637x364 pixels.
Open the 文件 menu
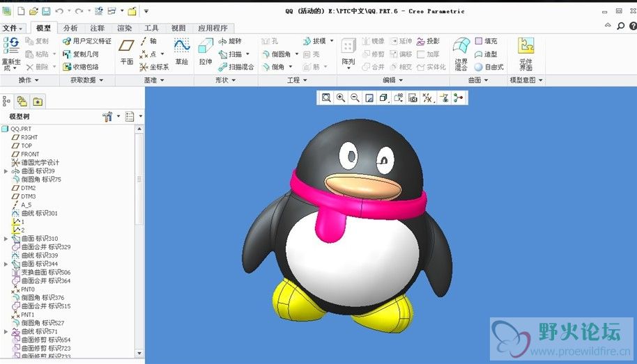click(12, 28)
